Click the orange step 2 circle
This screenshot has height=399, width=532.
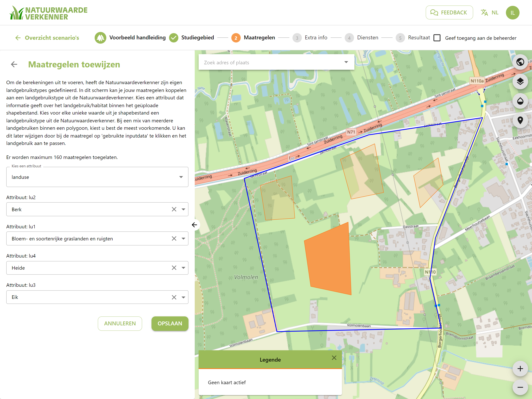[236, 38]
